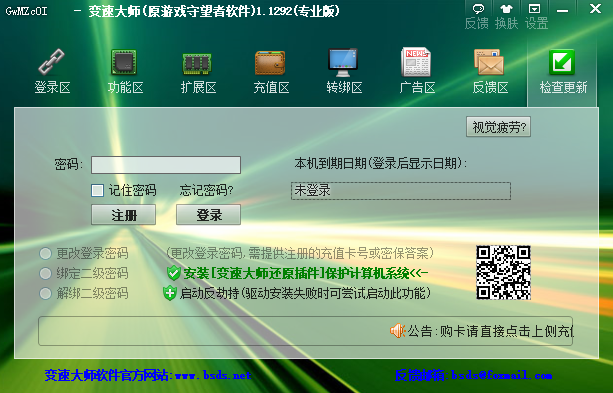Click the bsds@foxmail.com feedback email link

coord(502,375)
